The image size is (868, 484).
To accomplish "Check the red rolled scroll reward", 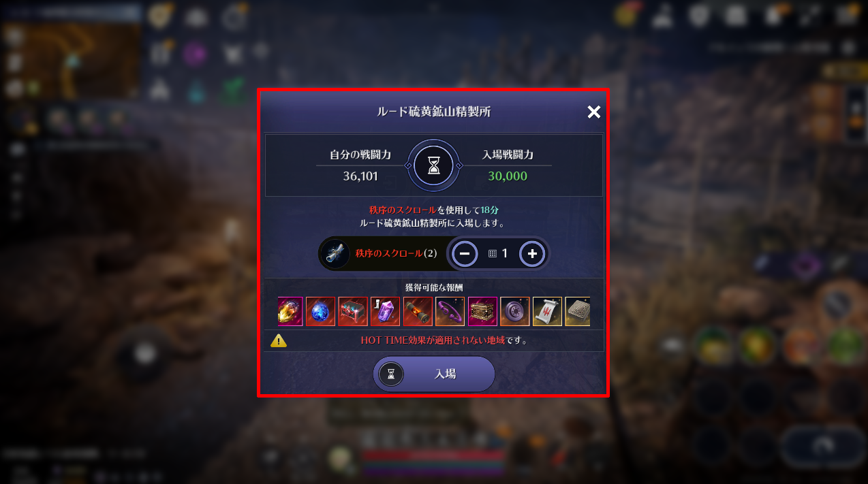I will click(418, 311).
